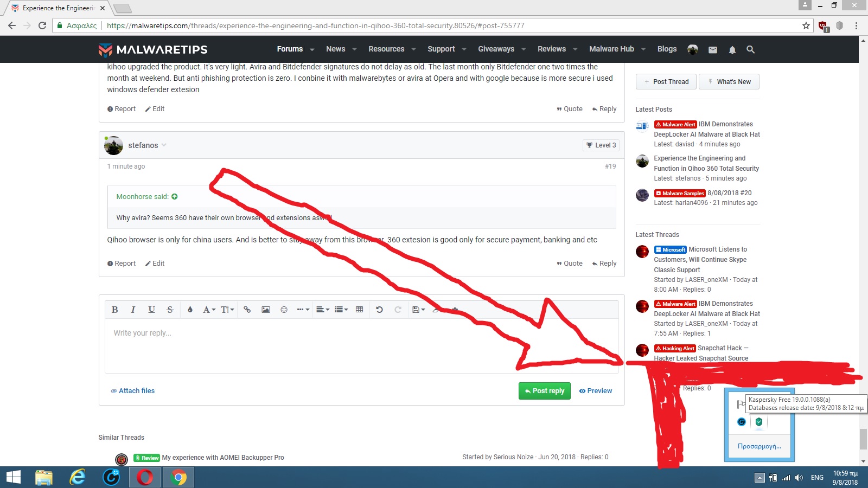Click the undo icon in editor
This screenshot has width=868, height=488.
point(379,310)
